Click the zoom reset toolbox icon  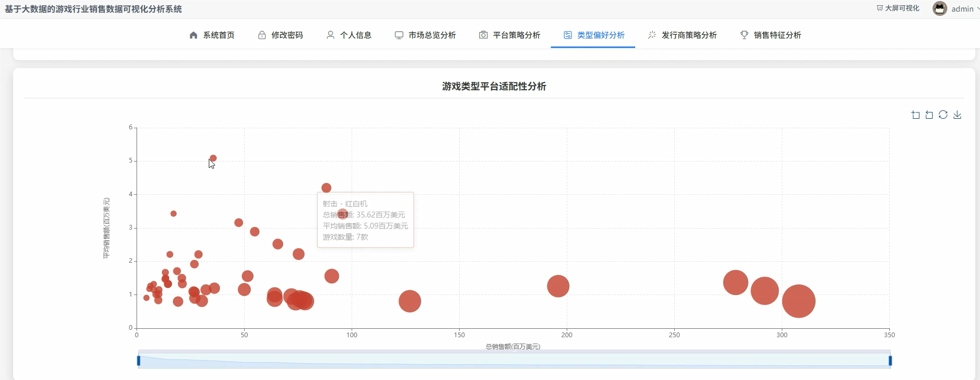pos(929,115)
